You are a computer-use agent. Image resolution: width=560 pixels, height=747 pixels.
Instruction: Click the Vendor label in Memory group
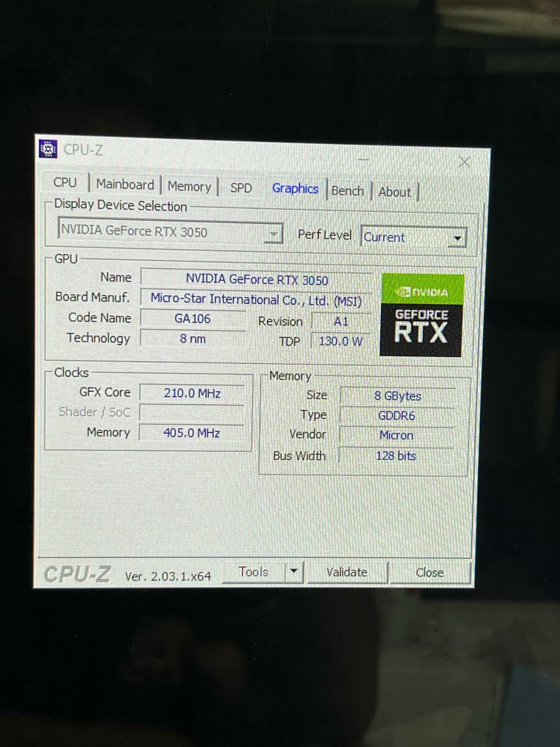tap(307, 435)
